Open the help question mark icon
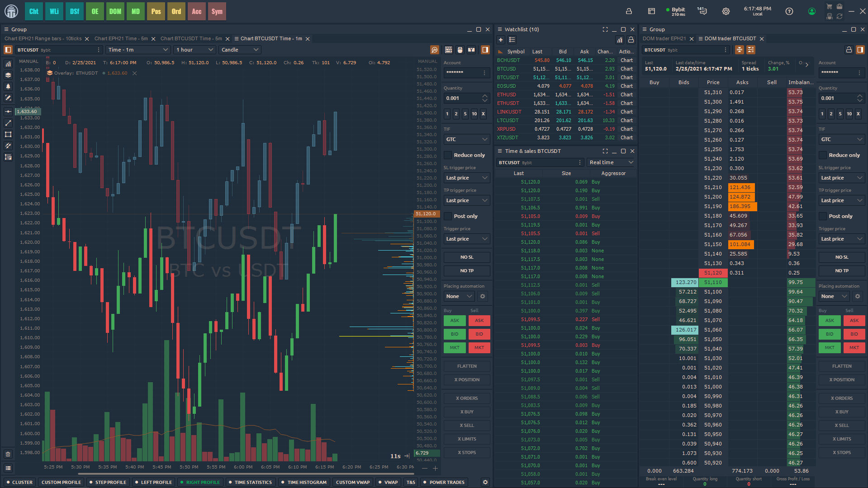 pyautogui.click(x=789, y=11)
